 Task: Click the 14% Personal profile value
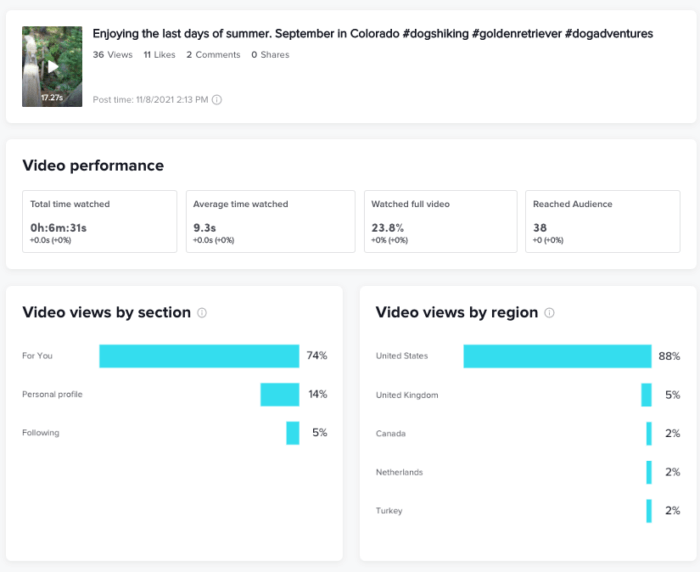tap(318, 394)
